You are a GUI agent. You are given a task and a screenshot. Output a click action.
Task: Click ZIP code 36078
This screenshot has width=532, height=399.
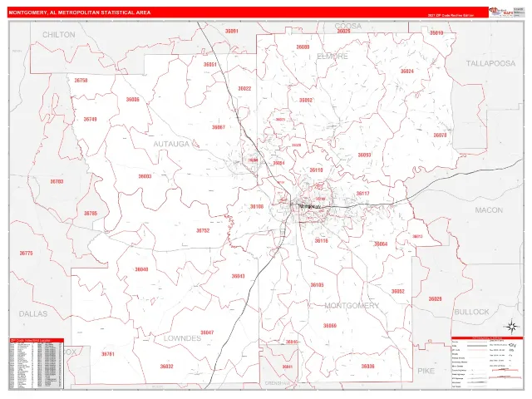point(440,135)
